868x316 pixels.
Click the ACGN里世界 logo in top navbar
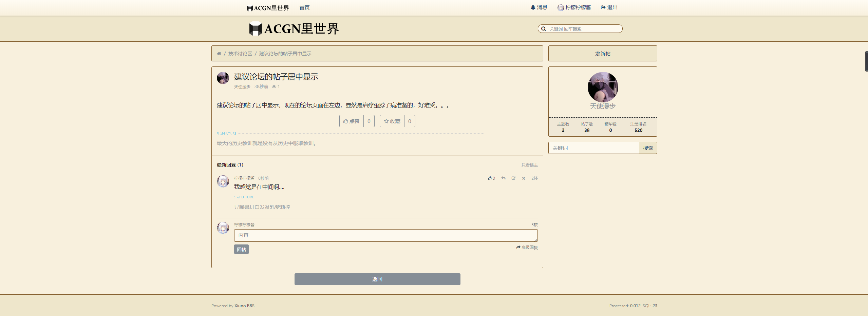pyautogui.click(x=268, y=8)
